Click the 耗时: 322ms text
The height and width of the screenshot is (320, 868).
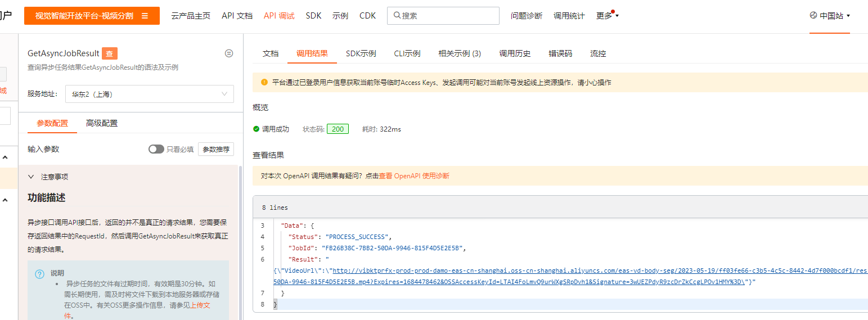pyautogui.click(x=381, y=129)
